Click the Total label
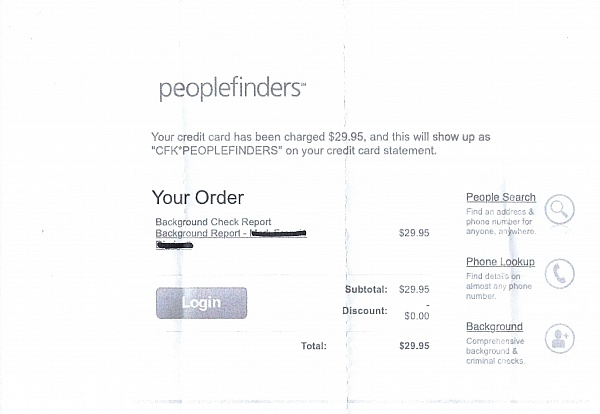The image size is (600, 414). [x=313, y=346]
